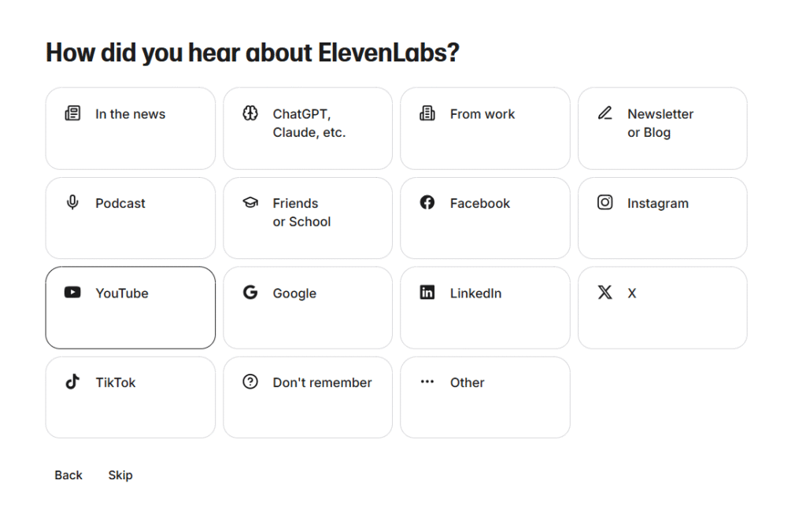
Task: Go Back to the previous step
Action: coord(68,475)
